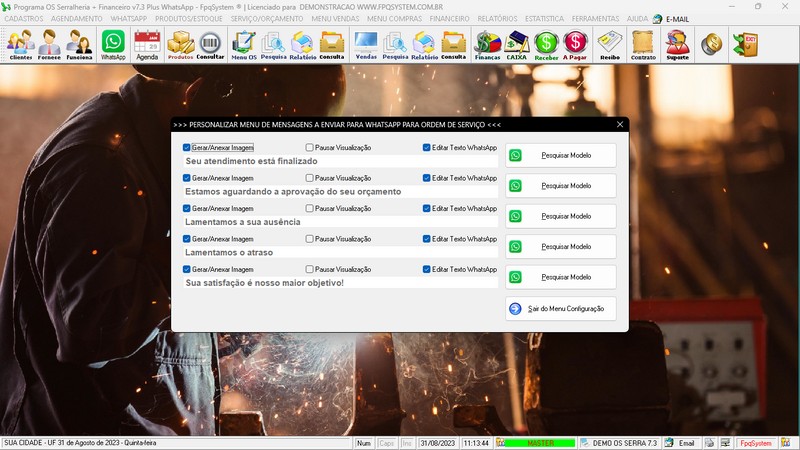
Task: Open the FINANCEIRO menu
Action: point(449,19)
